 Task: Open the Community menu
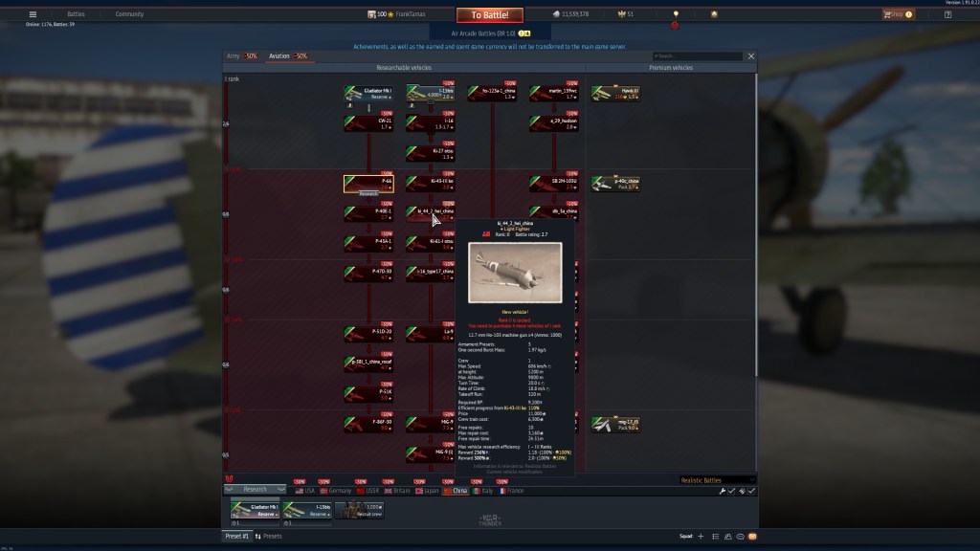point(129,14)
